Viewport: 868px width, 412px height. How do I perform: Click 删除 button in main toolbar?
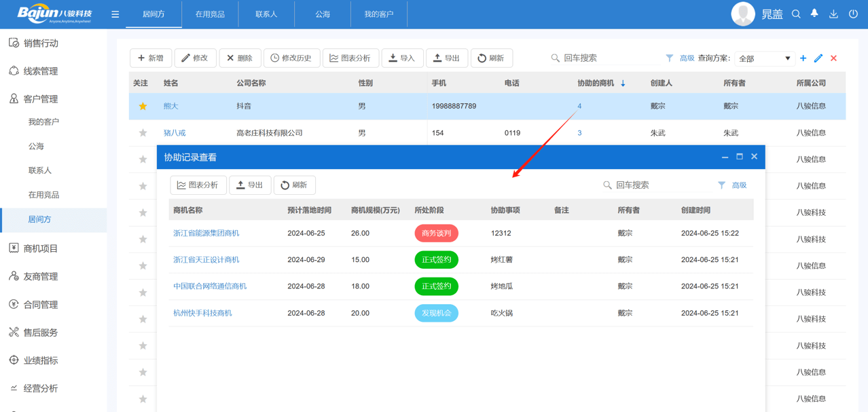pyautogui.click(x=240, y=58)
